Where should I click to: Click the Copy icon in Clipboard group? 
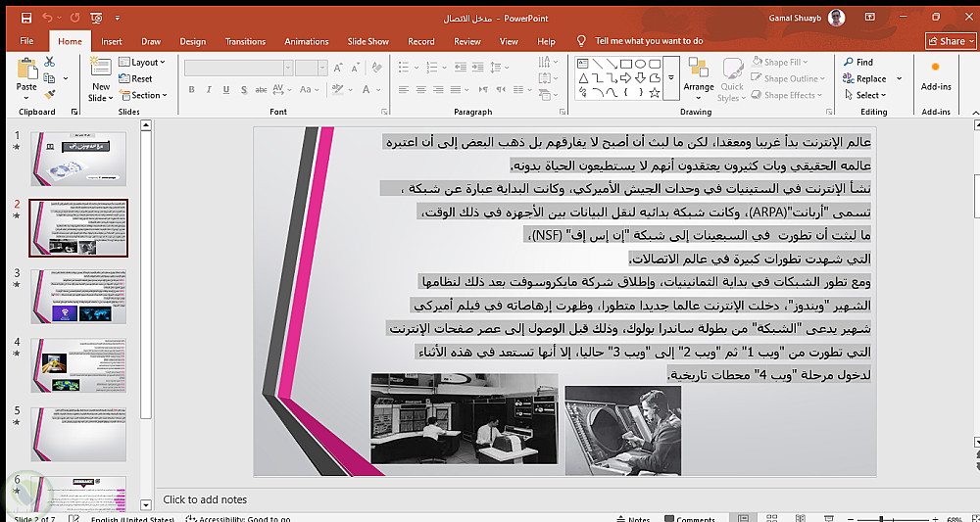(49, 78)
